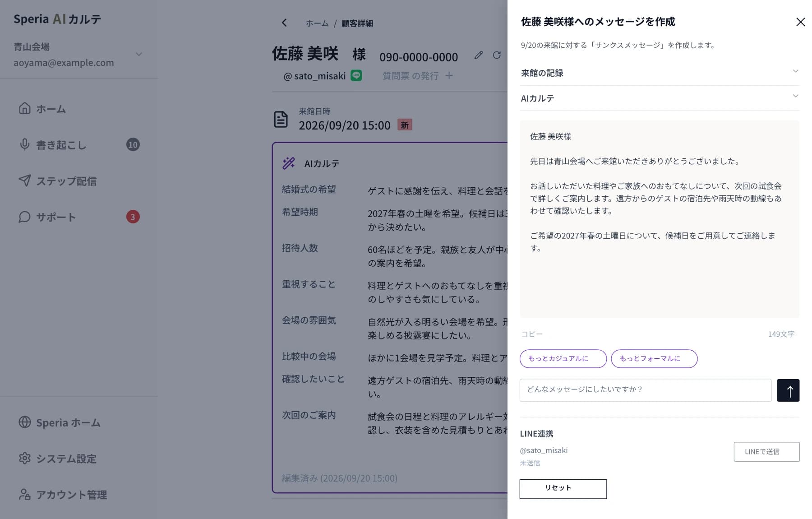The image size is (812, 519).
Task: Click the 結婚式の希望 row label
Action: point(309,190)
